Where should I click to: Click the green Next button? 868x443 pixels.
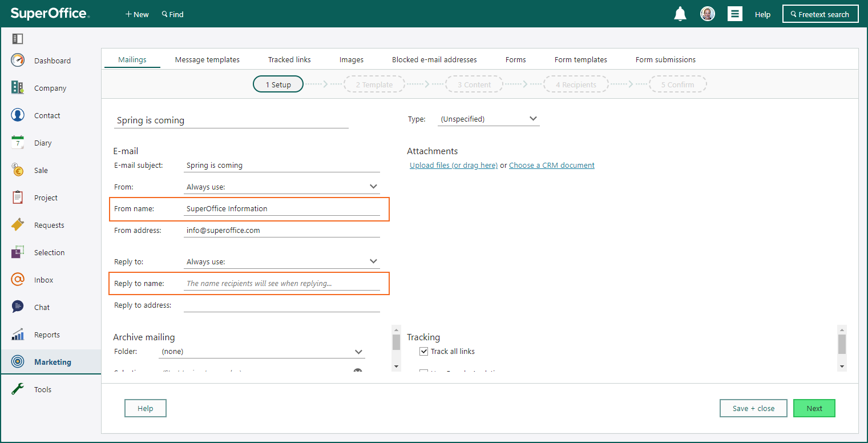pyautogui.click(x=814, y=408)
